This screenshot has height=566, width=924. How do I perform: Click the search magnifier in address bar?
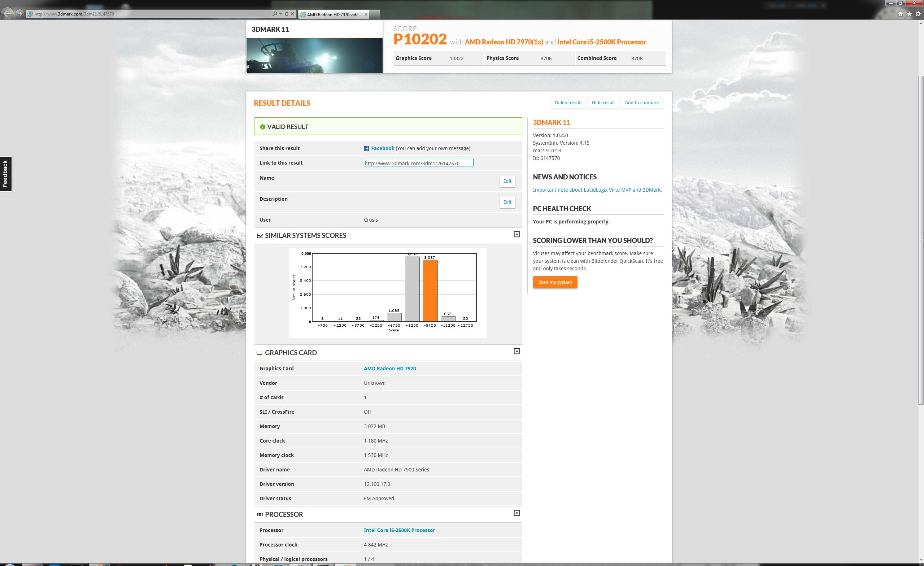[275, 14]
